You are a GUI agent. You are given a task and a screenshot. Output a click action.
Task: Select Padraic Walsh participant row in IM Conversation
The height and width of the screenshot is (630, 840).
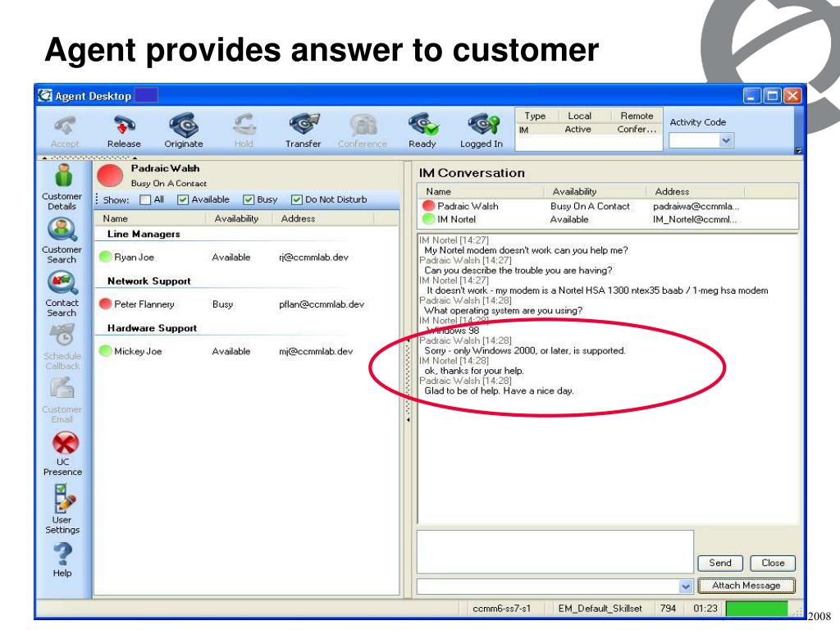click(x=608, y=206)
